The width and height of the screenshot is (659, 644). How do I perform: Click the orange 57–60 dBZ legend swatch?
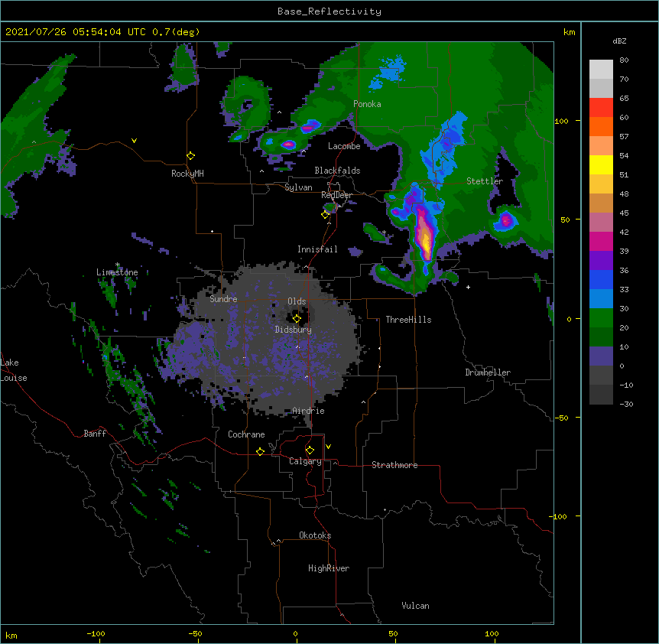601,126
